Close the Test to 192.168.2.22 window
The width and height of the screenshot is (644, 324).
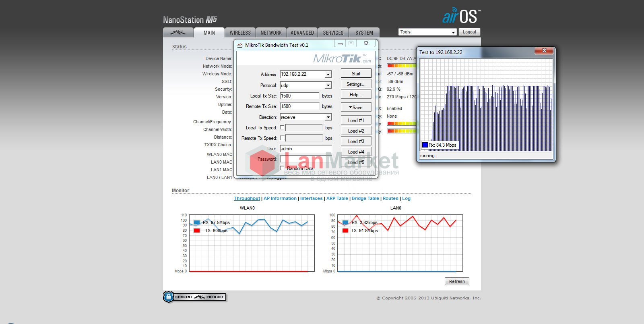coord(544,50)
